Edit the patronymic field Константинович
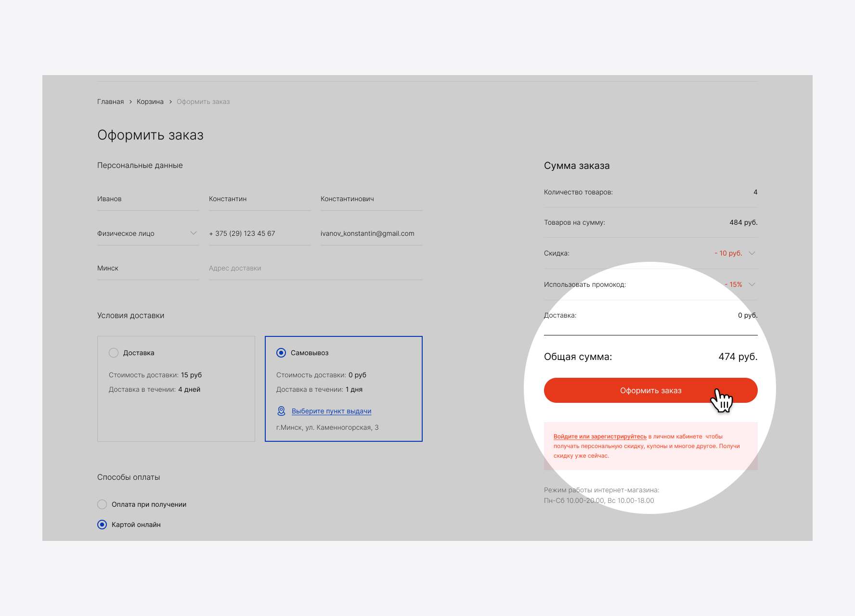855x616 pixels. click(x=371, y=199)
